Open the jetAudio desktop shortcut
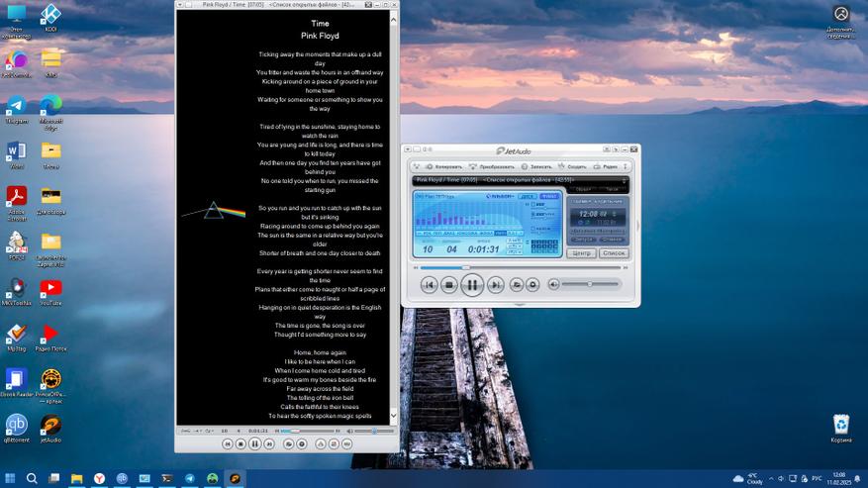The height and width of the screenshot is (488, 868). click(x=50, y=430)
